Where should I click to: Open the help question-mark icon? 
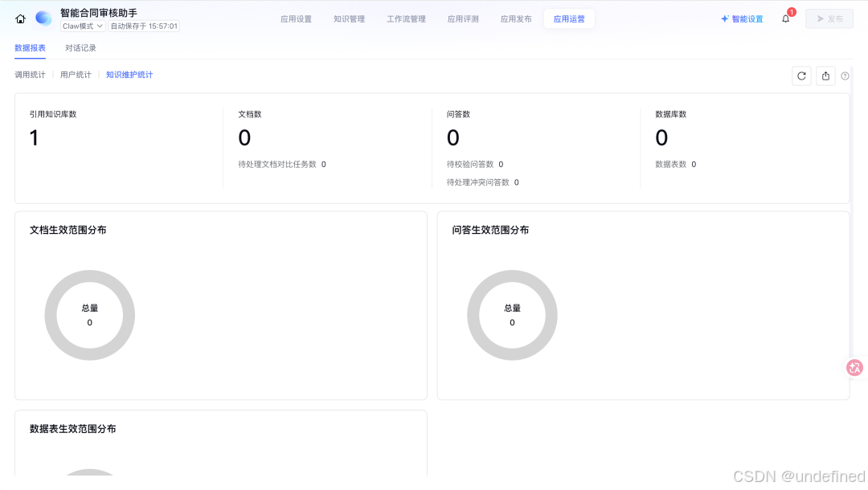point(845,76)
